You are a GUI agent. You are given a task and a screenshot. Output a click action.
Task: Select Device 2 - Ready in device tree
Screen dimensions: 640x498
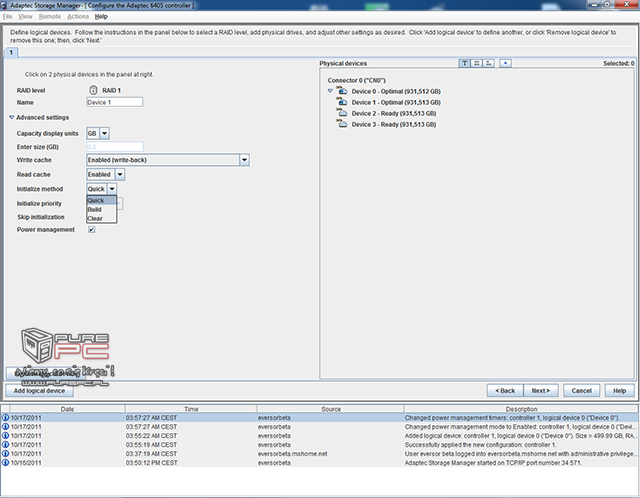[394, 113]
